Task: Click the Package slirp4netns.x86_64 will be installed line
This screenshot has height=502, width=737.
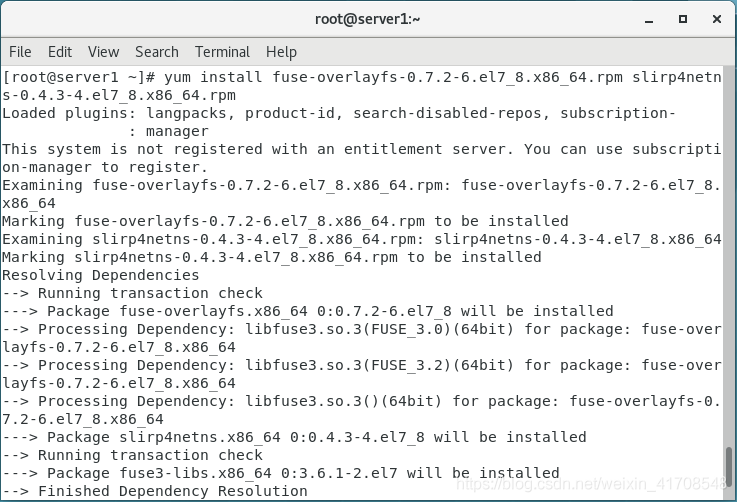Action: click(x=294, y=437)
